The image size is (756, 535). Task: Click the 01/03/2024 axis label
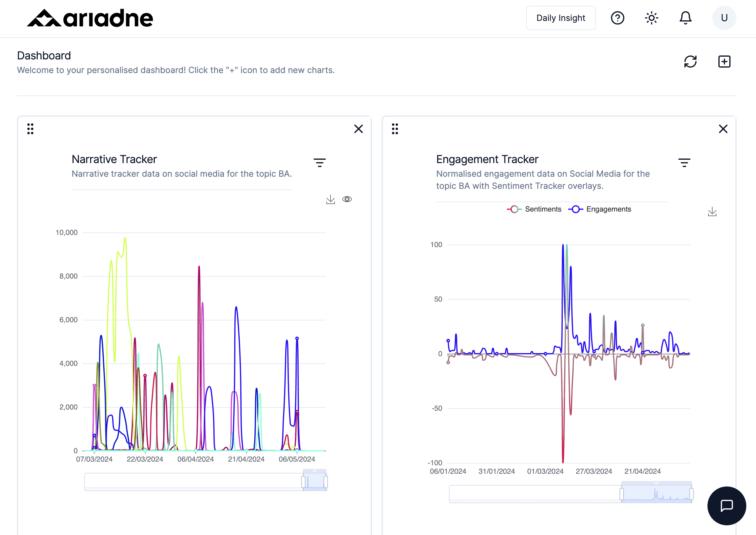[x=545, y=471]
